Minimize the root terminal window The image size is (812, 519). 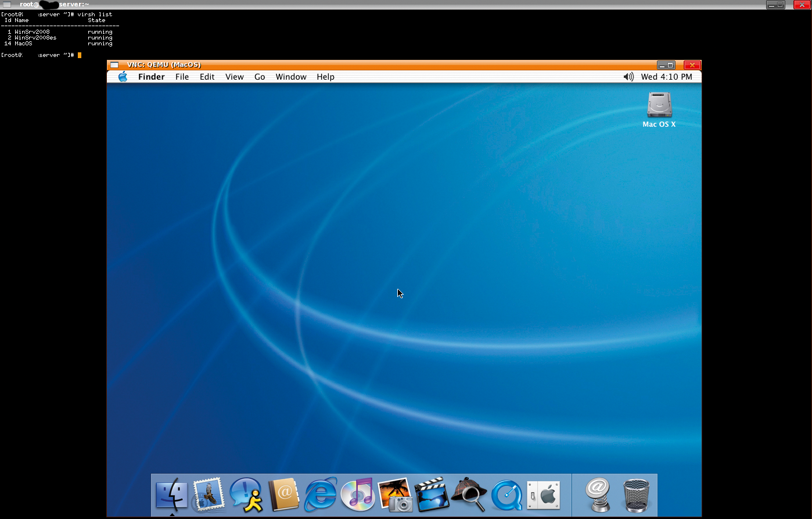pyautogui.click(x=771, y=5)
